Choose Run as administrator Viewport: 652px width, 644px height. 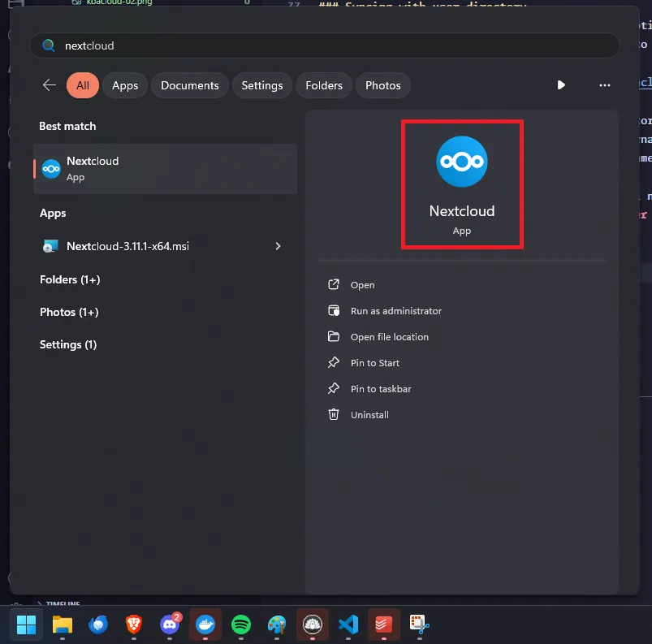(x=396, y=311)
